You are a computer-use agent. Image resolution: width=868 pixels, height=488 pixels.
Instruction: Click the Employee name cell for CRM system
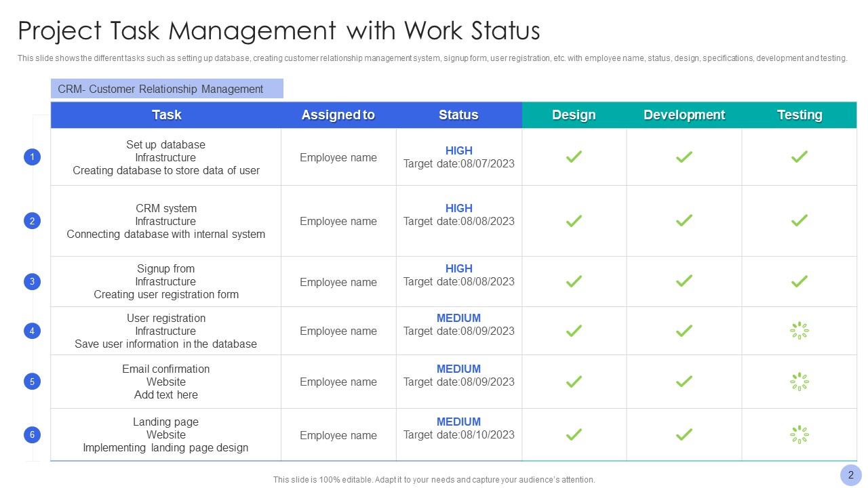coord(338,220)
